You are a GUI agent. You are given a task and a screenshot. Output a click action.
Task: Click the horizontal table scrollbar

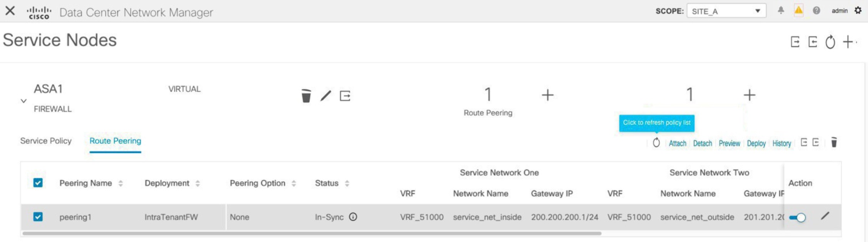click(312, 233)
